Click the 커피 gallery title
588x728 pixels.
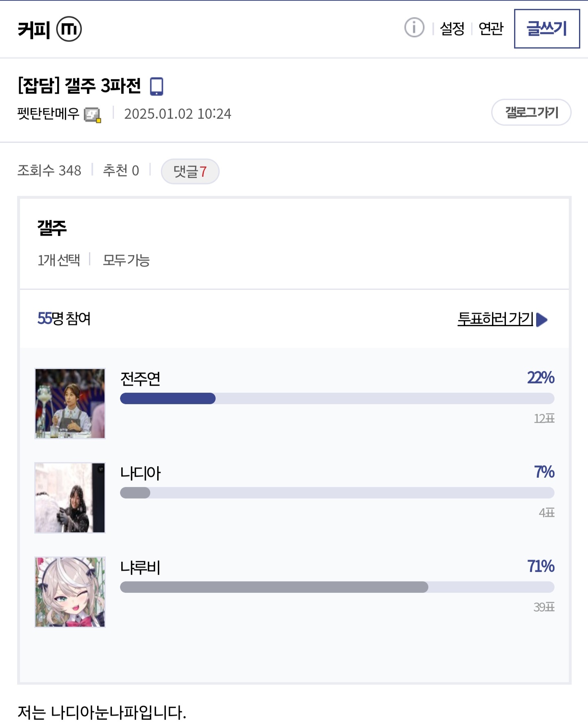[x=34, y=29]
